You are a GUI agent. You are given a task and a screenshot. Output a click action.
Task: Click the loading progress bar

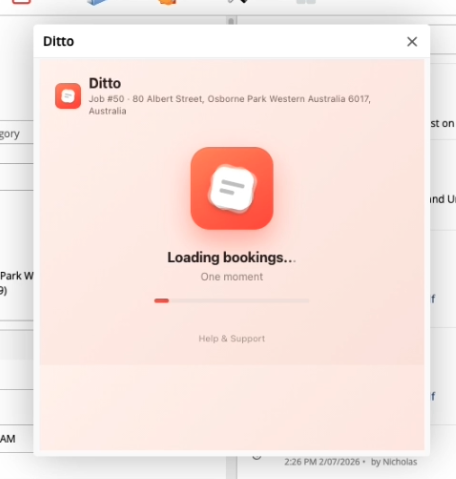tap(232, 301)
